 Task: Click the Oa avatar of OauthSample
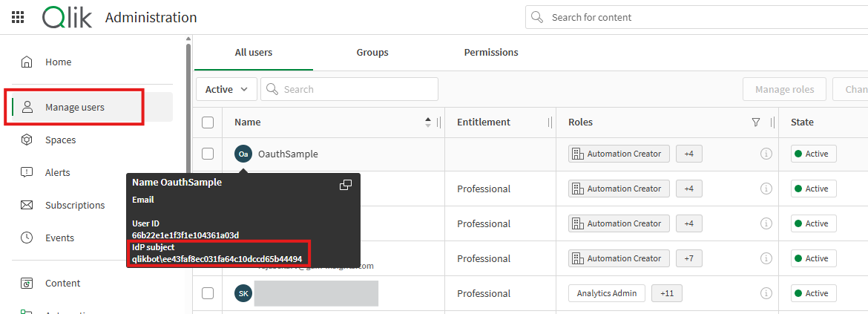tap(243, 154)
